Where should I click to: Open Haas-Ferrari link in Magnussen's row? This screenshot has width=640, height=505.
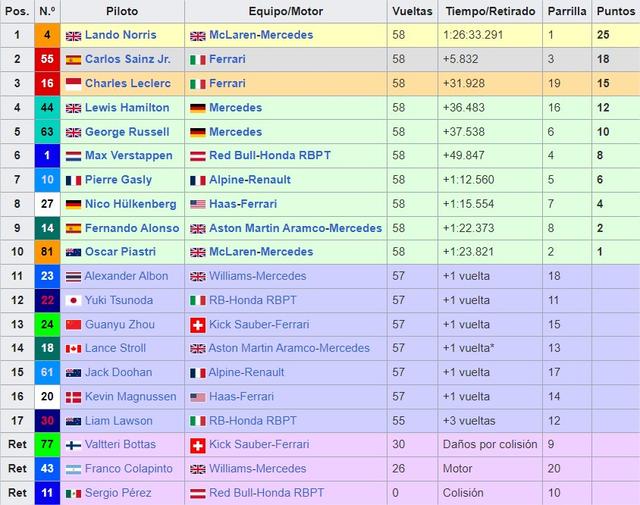click(x=241, y=396)
